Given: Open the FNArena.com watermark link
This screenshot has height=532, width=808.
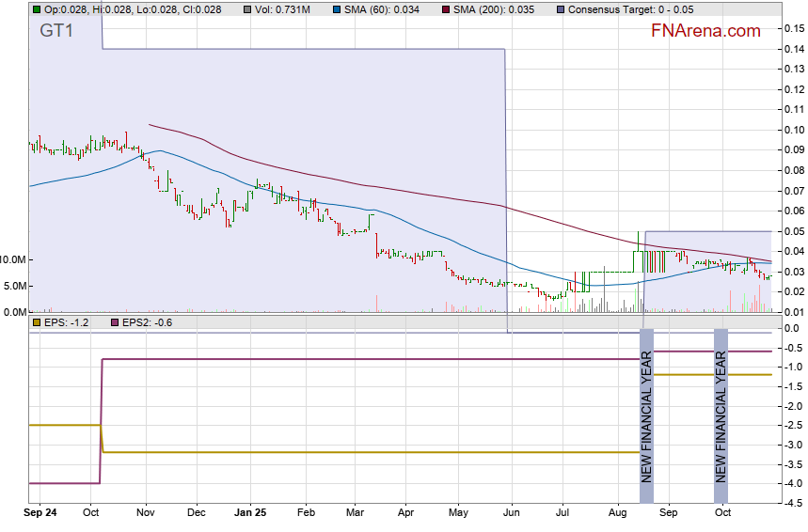Looking at the screenshot, I should [x=705, y=31].
